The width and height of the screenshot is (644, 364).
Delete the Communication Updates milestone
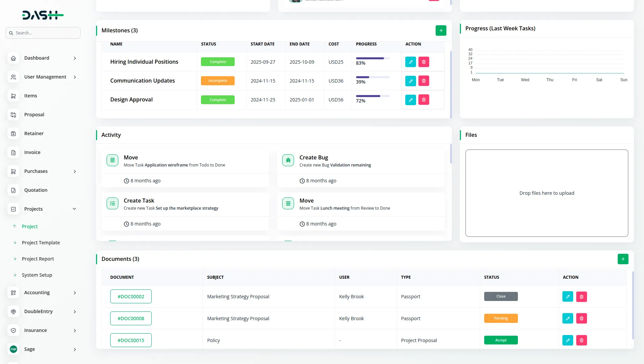click(x=424, y=81)
